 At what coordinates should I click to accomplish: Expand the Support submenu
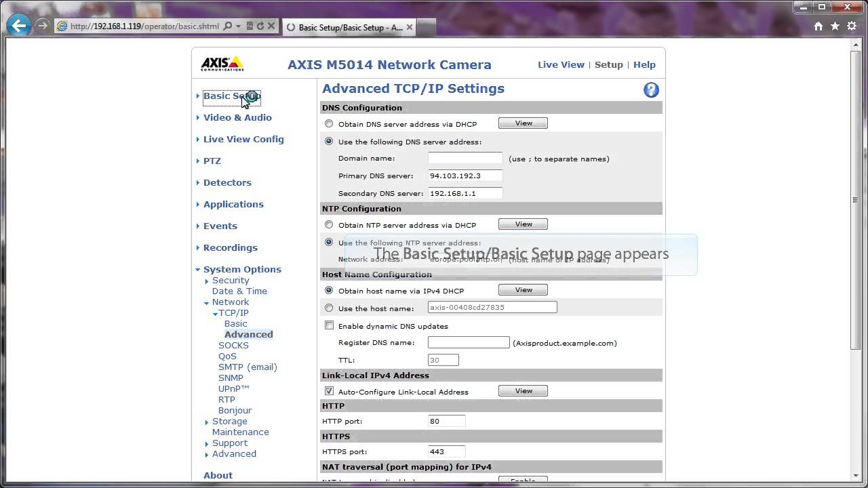pos(230,443)
